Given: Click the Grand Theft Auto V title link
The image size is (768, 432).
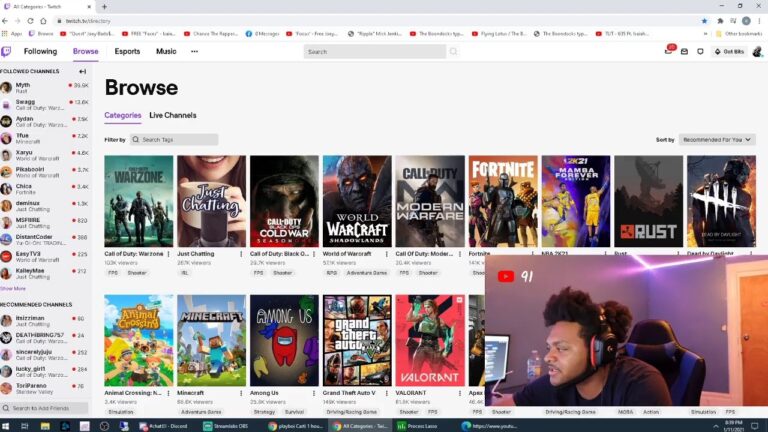Looking at the screenshot, I should pos(349,393).
